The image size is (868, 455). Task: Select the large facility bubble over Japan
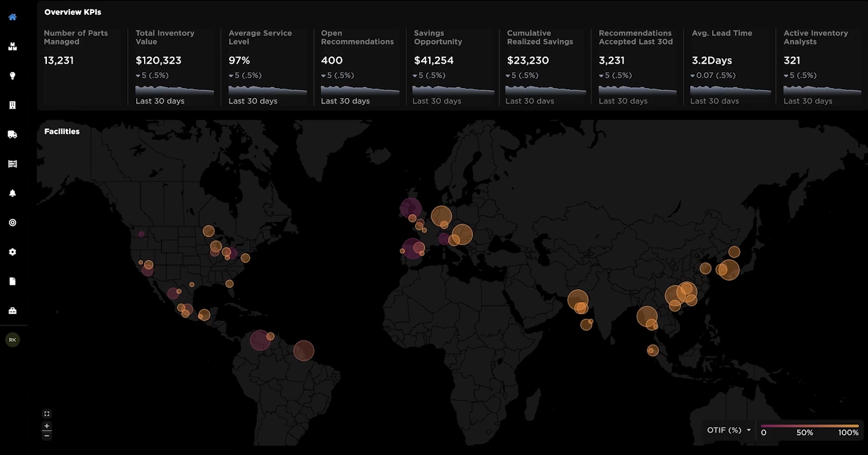point(729,269)
